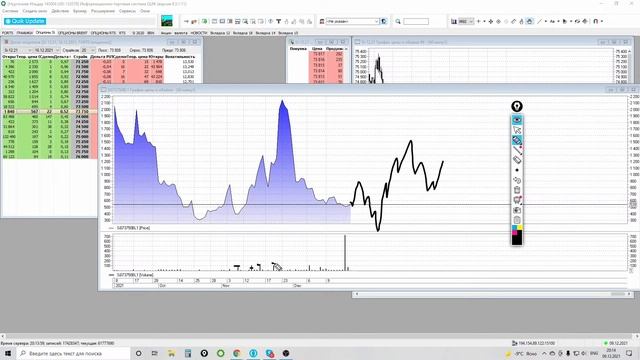Image resolution: width=640 pixels, height=360 pixels.
Task: Expand the arrow next to the plus tool
Action: pos(484,21)
